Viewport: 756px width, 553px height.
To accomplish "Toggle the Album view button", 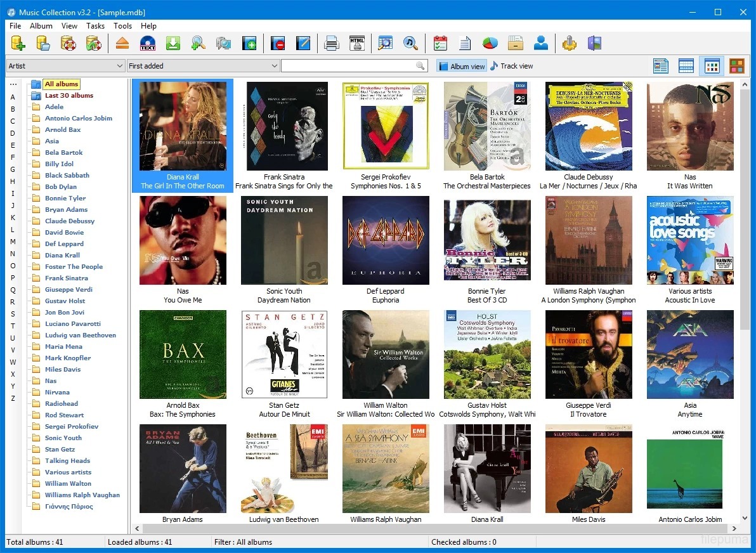I will point(462,66).
